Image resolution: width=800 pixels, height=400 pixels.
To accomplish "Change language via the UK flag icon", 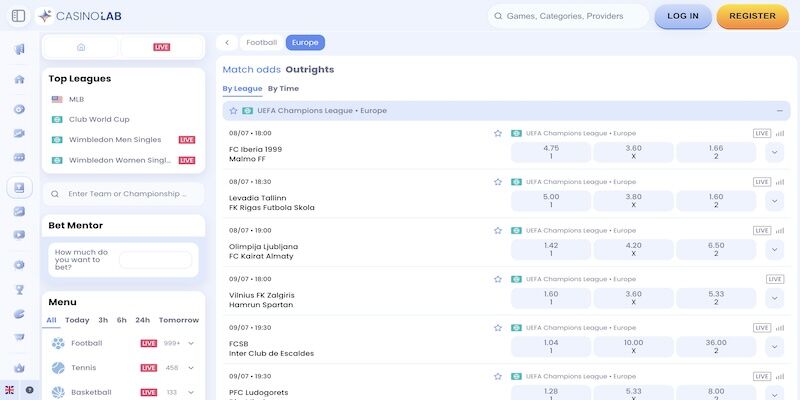I will click(x=9, y=390).
